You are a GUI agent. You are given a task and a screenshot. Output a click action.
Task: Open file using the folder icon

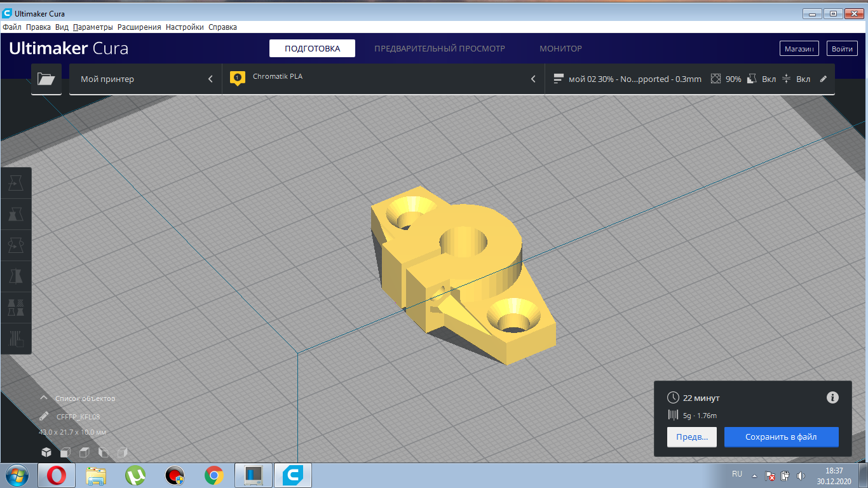(46, 79)
